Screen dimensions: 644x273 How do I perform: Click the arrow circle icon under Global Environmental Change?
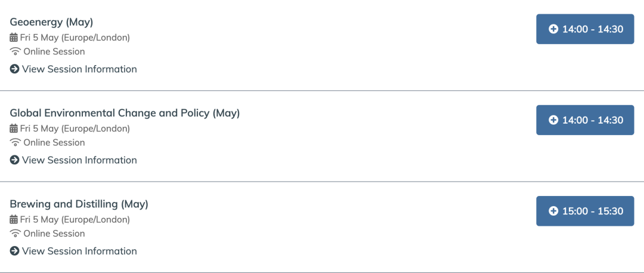click(x=15, y=160)
